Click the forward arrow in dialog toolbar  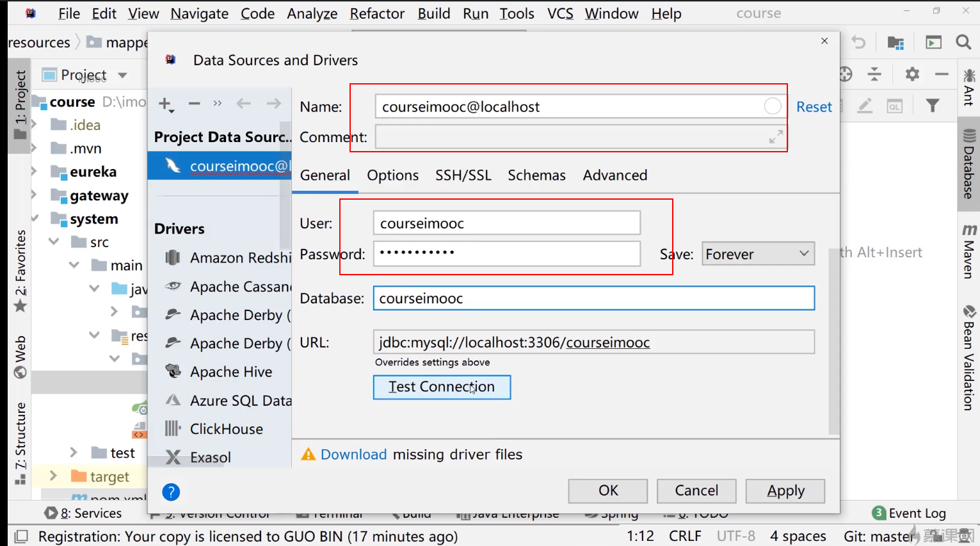pos(274,104)
